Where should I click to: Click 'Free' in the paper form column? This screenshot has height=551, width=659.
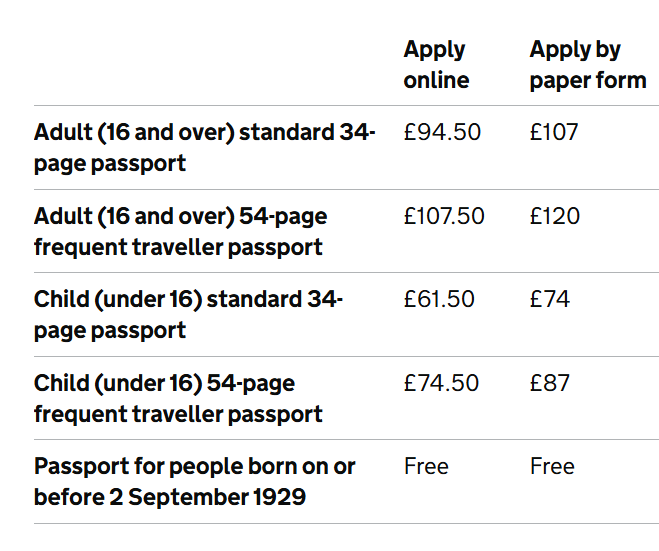pyautogui.click(x=552, y=467)
